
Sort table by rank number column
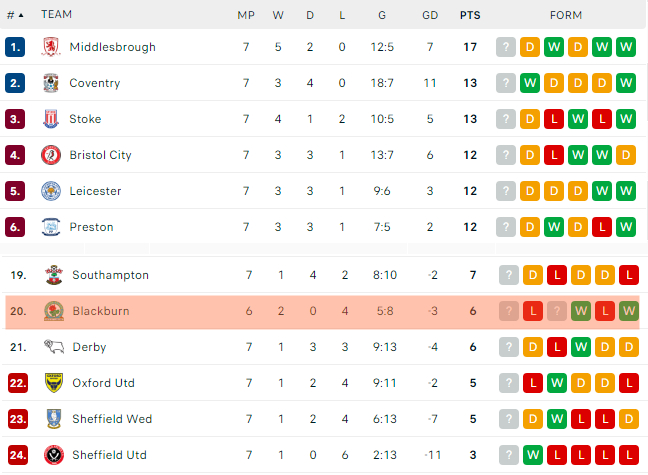[15, 15]
